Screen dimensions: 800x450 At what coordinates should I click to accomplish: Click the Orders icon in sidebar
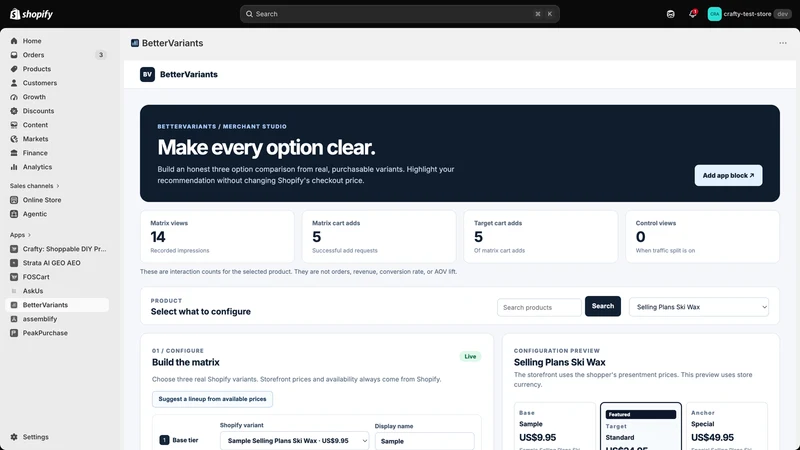tap(14, 55)
